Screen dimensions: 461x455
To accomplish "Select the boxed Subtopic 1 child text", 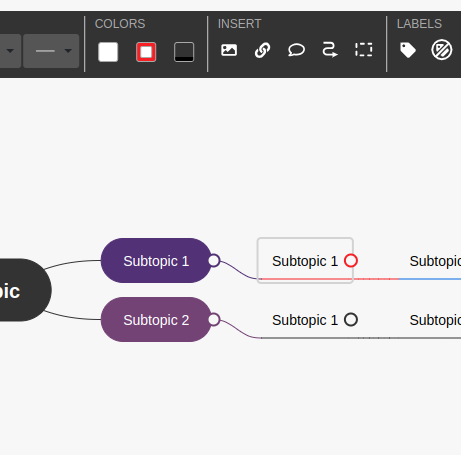I will (x=305, y=261).
